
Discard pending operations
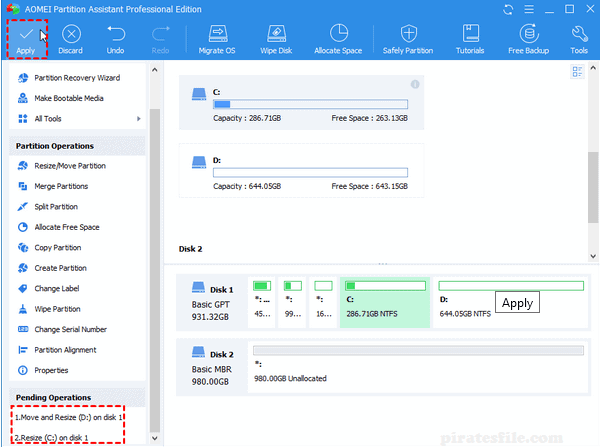point(71,39)
